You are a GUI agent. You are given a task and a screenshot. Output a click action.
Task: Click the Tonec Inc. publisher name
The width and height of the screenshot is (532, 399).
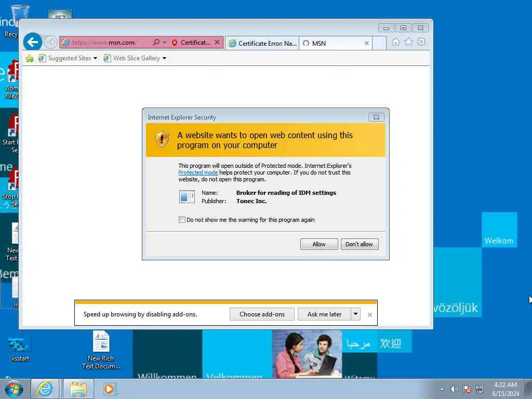[251, 201]
